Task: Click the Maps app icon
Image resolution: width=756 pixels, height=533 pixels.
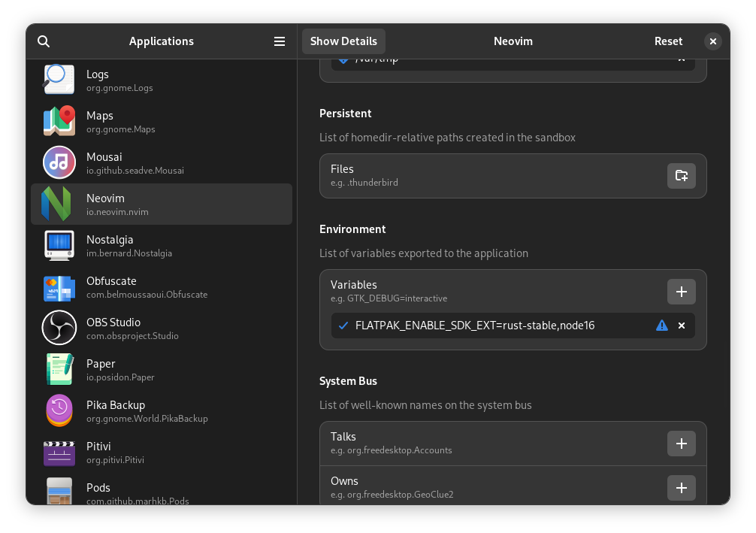Action: (x=59, y=121)
